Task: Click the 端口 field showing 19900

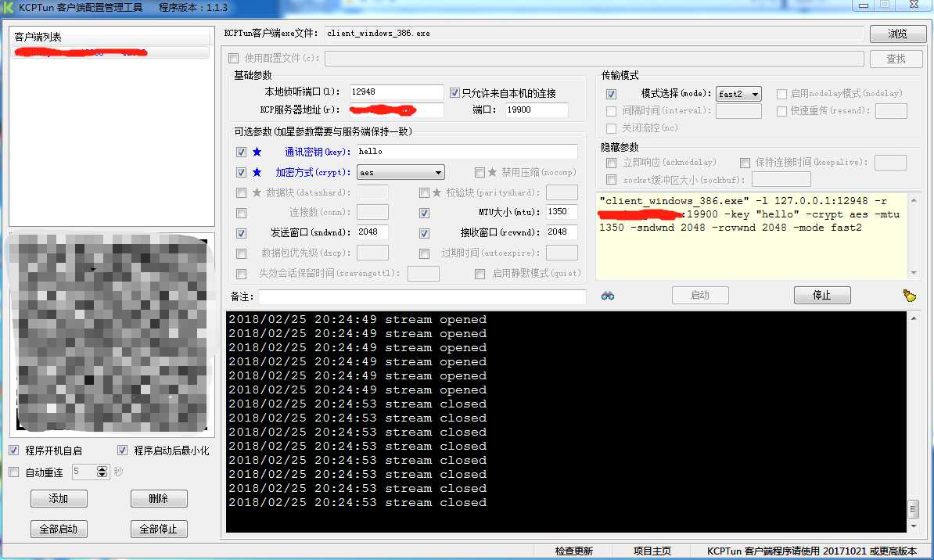Action: [536, 110]
